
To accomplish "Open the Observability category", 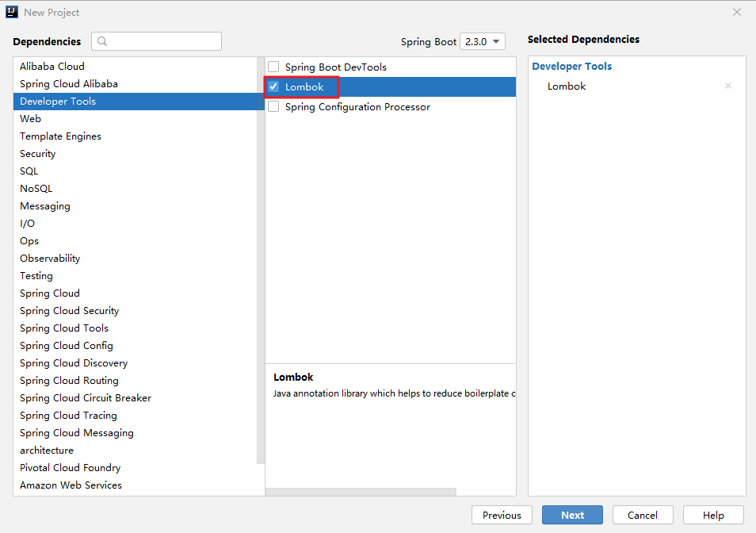I will tap(136, 258).
